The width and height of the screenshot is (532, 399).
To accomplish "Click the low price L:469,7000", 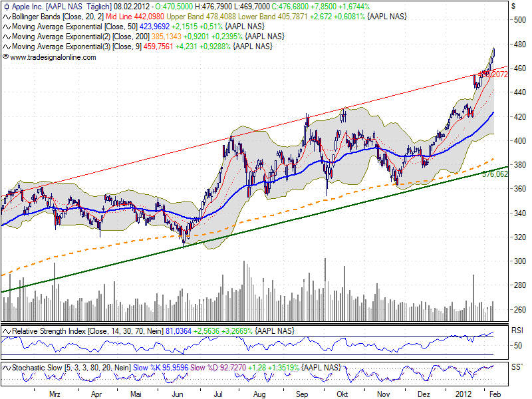I will [x=252, y=7].
